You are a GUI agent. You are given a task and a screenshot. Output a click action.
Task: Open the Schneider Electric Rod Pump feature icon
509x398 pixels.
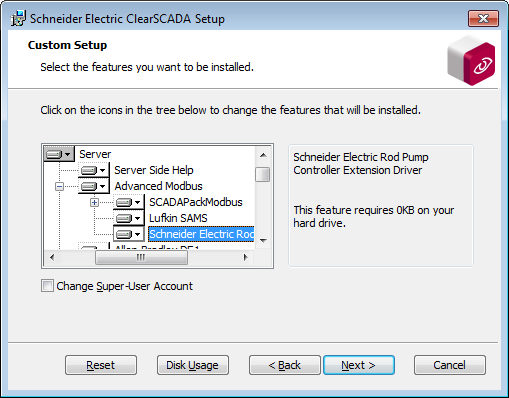click(129, 234)
